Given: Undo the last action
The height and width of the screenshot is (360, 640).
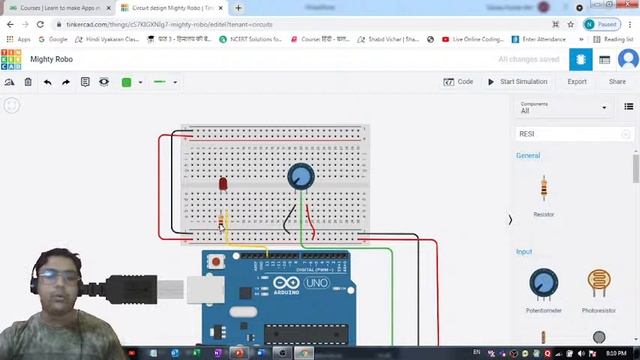Looking at the screenshot, I should click(x=47, y=82).
